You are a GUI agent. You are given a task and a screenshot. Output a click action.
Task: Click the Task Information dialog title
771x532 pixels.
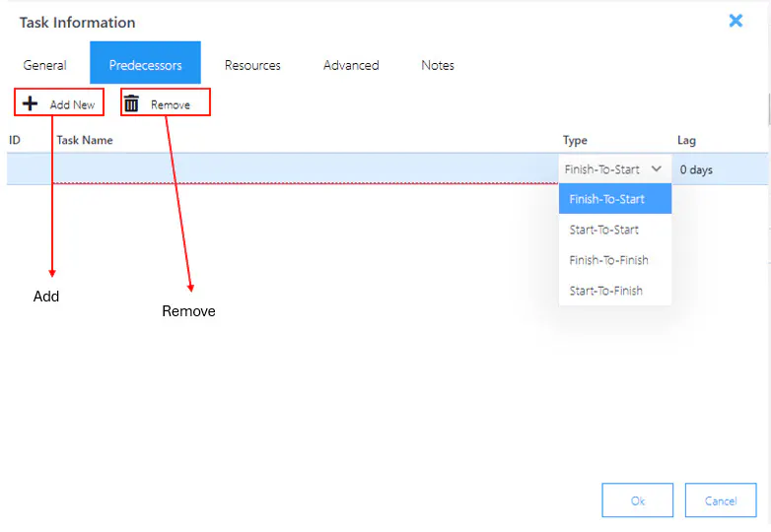77,23
